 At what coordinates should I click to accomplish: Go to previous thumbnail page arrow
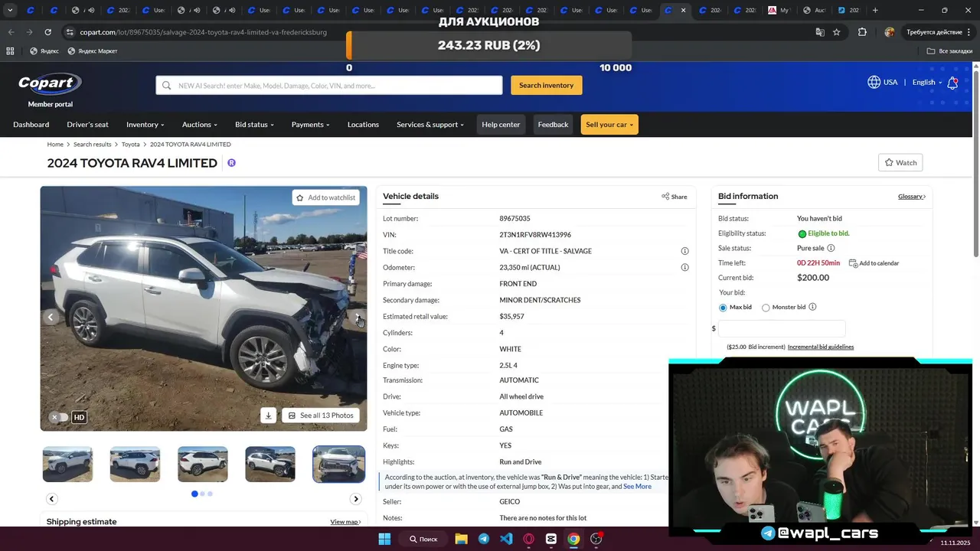[x=52, y=499]
